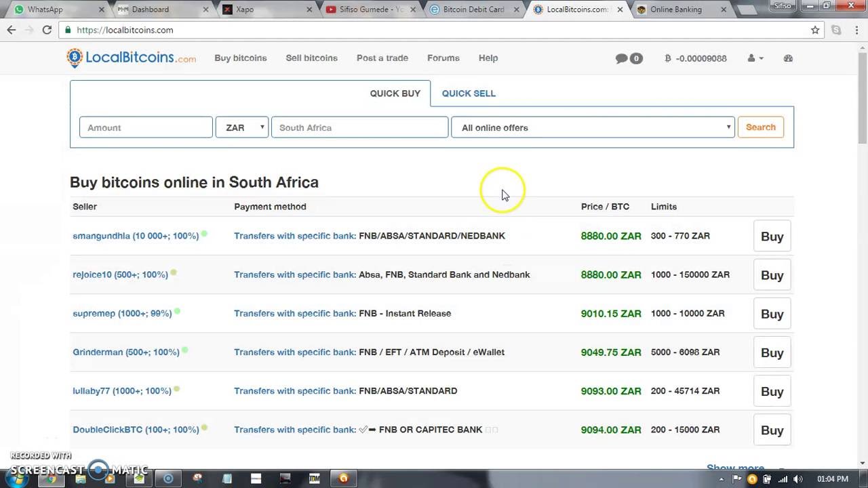Select the QUICK BUY tab
Viewport: 868px width, 488px height.
[x=395, y=94]
